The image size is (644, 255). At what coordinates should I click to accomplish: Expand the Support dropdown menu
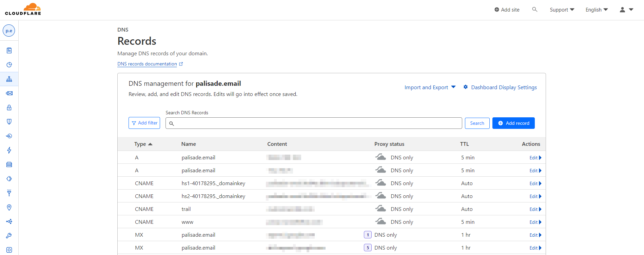562,10
